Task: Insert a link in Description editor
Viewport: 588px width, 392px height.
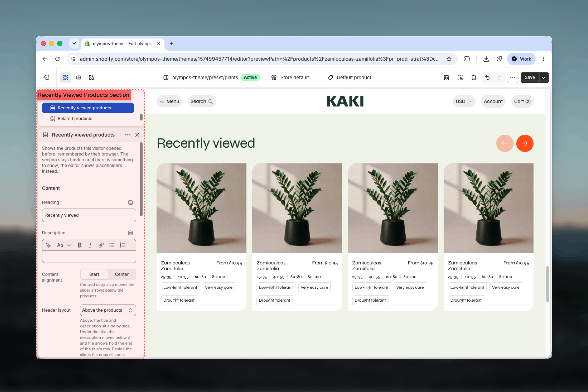Action: click(x=101, y=245)
